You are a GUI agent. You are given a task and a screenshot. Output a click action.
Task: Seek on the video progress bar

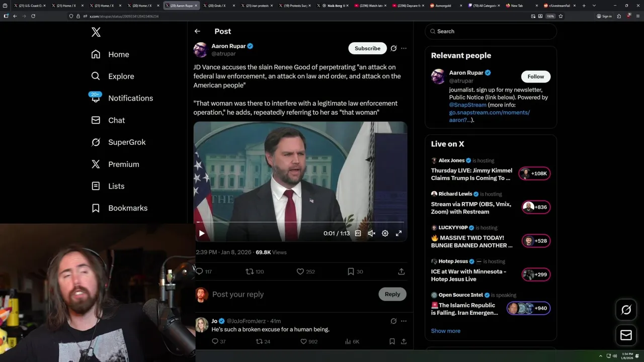(x=300, y=222)
